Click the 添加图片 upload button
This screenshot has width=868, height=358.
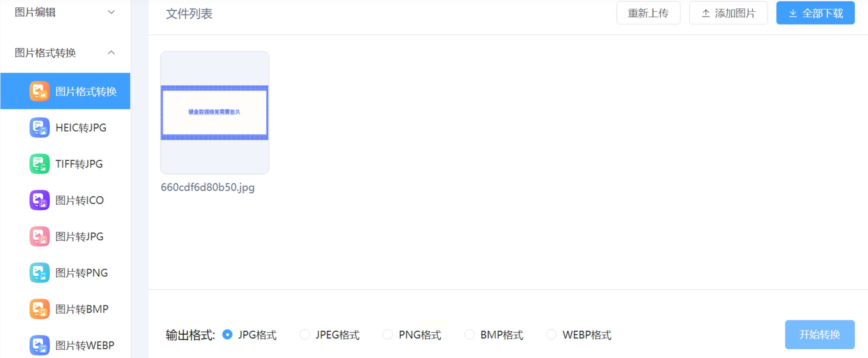coord(728,13)
